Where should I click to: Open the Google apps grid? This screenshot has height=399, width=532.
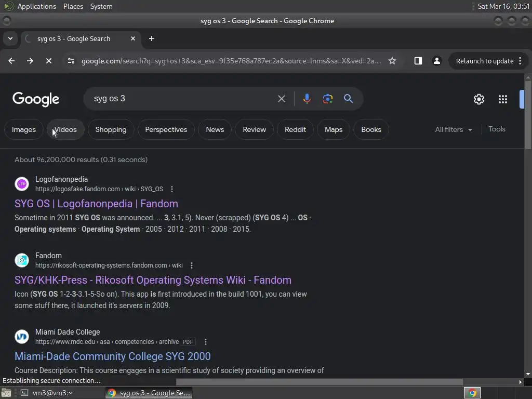pos(503,99)
